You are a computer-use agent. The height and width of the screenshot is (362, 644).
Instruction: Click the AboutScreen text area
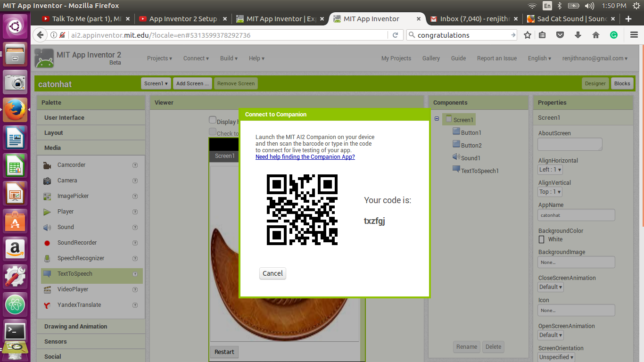click(x=570, y=144)
